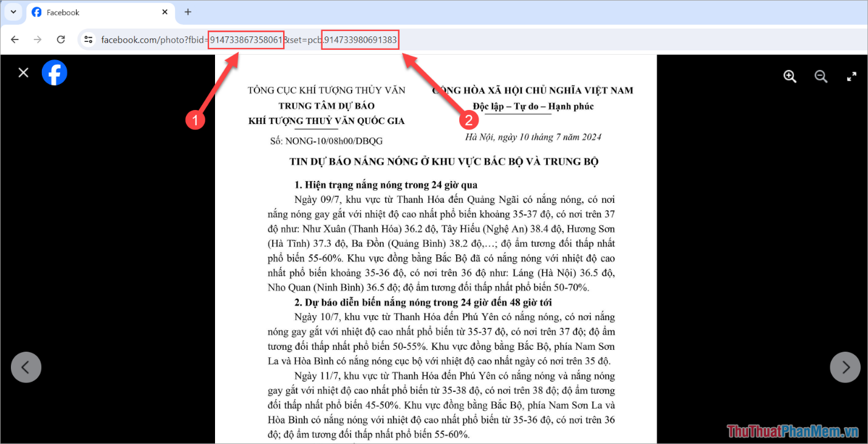The height and width of the screenshot is (444, 868).
Task: Click the facebook.com address bar URL
Action: (x=249, y=40)
